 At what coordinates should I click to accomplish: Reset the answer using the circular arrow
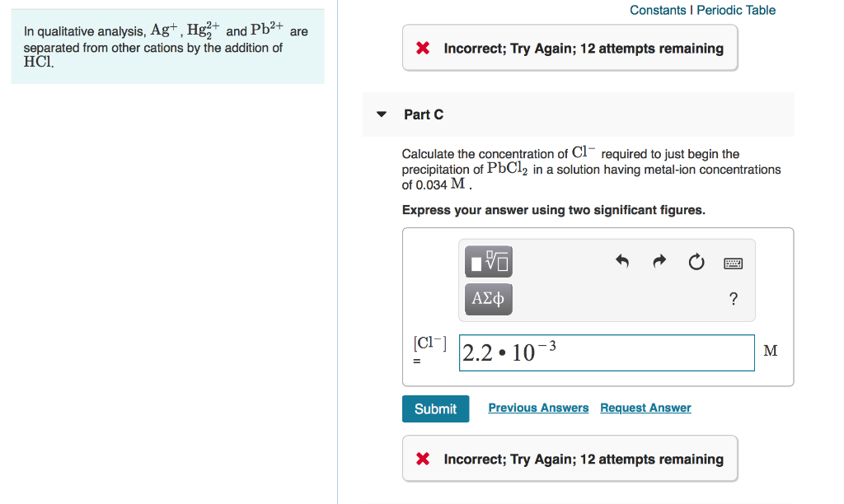click(696, 261)
